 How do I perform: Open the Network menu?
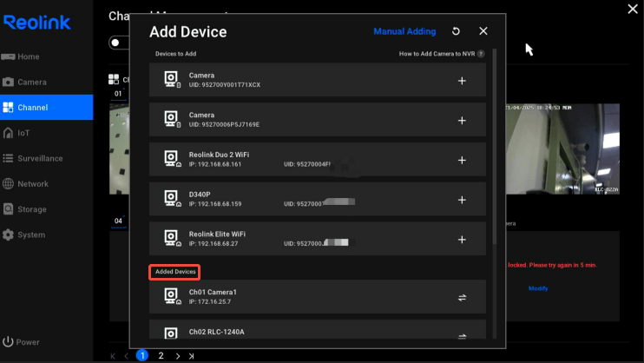pos(46,184)
